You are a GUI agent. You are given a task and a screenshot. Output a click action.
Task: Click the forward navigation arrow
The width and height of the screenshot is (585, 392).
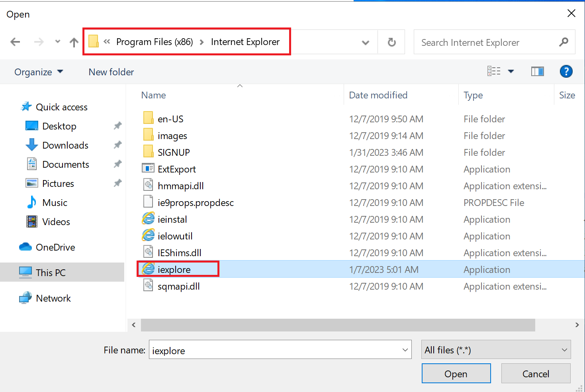[39, 42]
